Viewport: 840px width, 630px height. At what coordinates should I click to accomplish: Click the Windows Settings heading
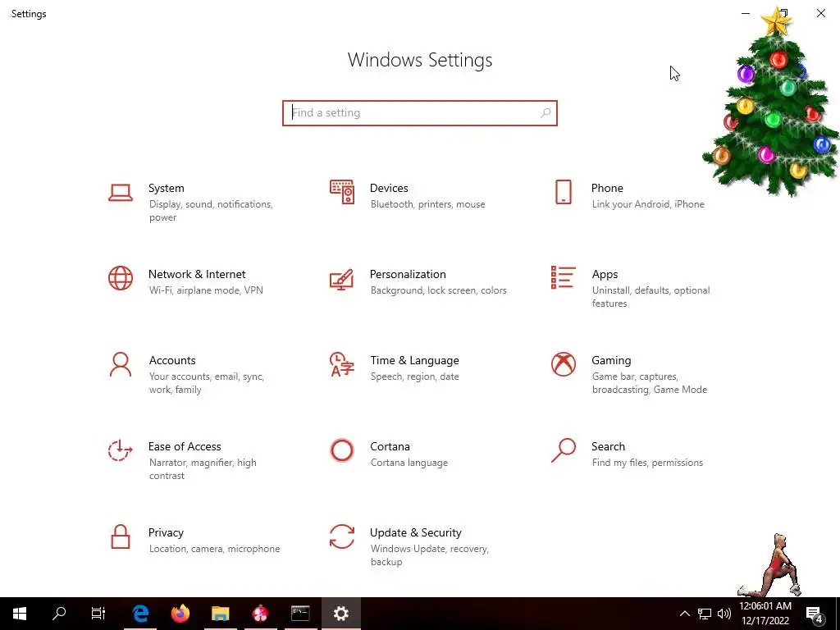(x=420, y=60)
